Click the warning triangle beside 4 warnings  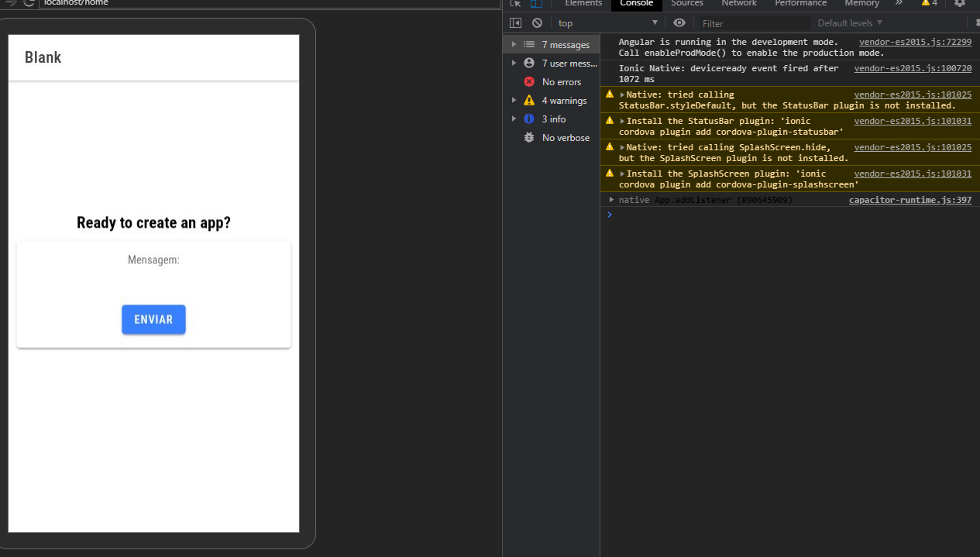coord(529,101)
